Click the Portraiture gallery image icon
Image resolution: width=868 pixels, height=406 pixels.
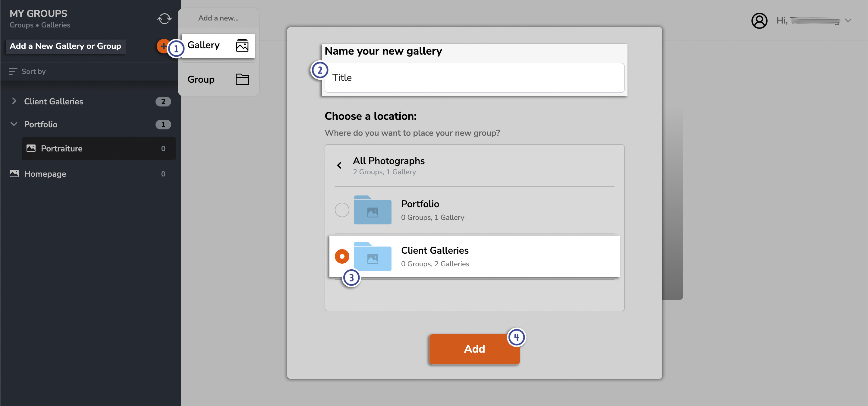31,148
